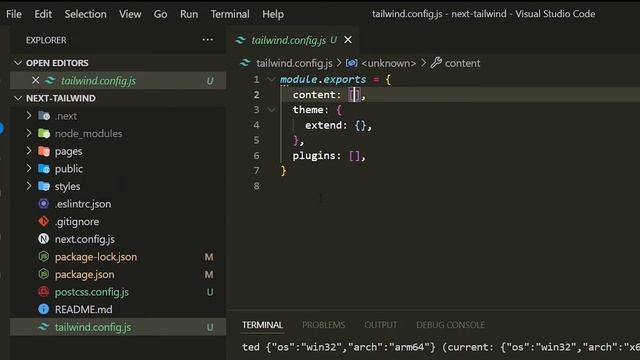
Task: Expand the node_modules folder chevron
Action: coord(29,133)
